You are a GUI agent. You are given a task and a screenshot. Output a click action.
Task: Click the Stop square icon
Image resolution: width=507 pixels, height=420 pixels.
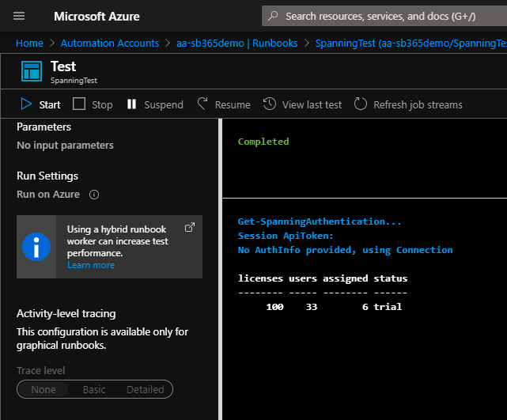[79, 104]
